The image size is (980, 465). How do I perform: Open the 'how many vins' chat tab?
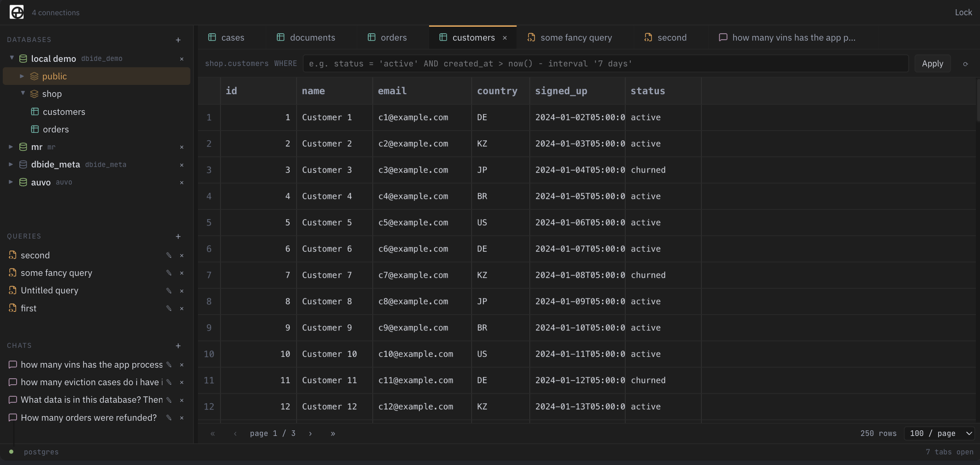pos(787,38)
